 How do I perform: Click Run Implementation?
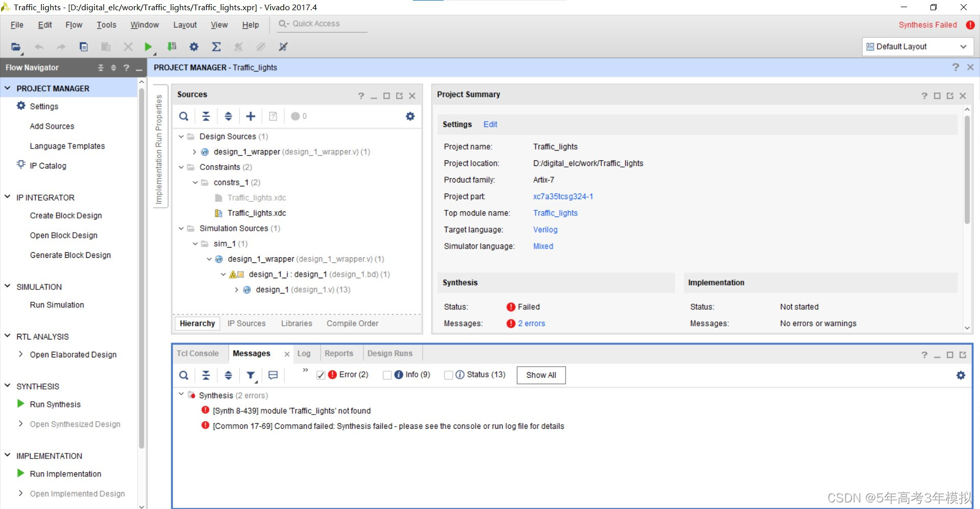(65, 474)
